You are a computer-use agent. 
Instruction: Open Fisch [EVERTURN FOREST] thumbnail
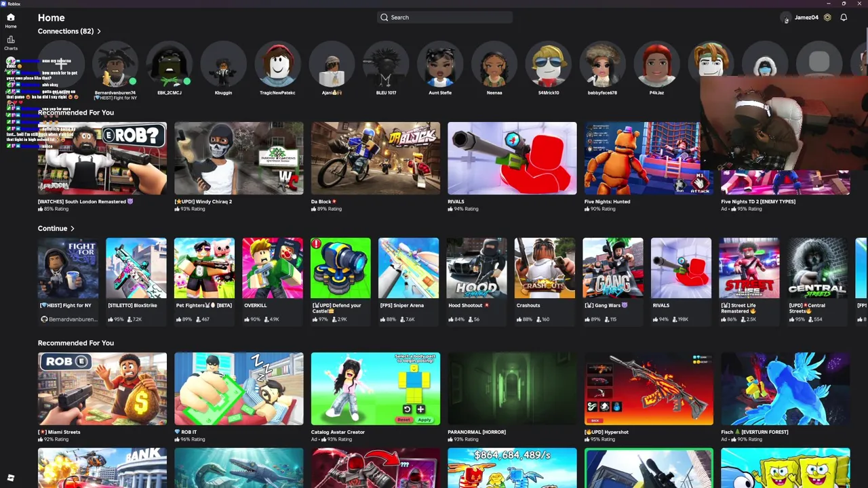tap(785, 389)
